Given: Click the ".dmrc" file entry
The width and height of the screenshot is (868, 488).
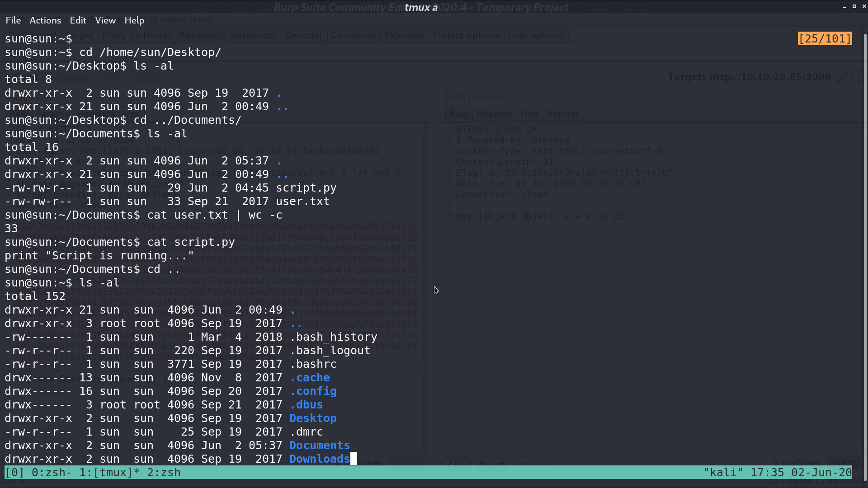Looking at the screenshot, I should click(x=306, y=432).
